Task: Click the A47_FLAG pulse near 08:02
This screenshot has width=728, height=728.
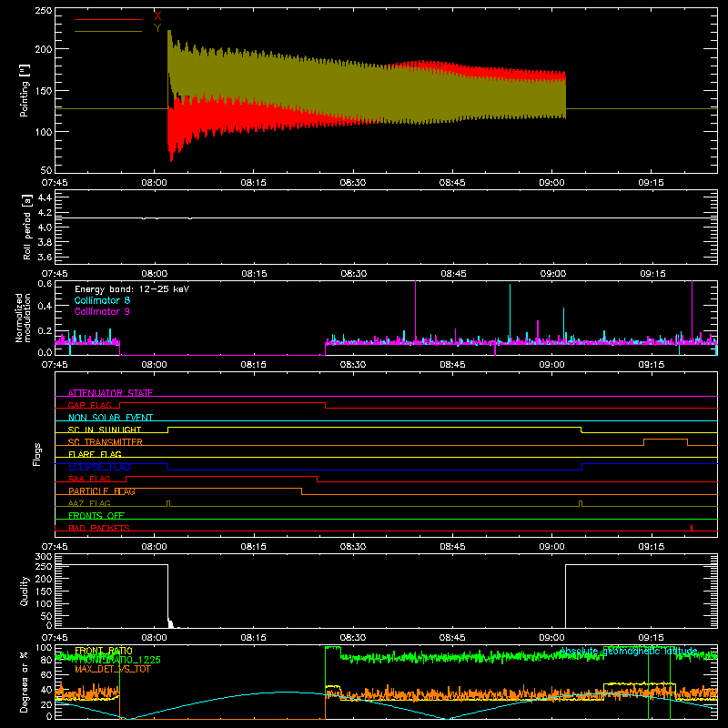Action: pos(168,503)
